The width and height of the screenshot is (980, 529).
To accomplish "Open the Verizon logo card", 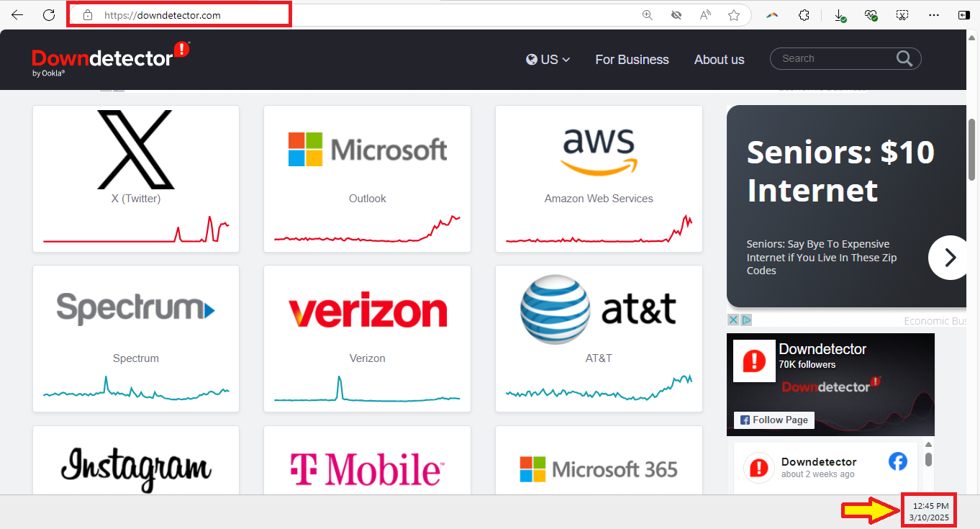I will [368, 311].
